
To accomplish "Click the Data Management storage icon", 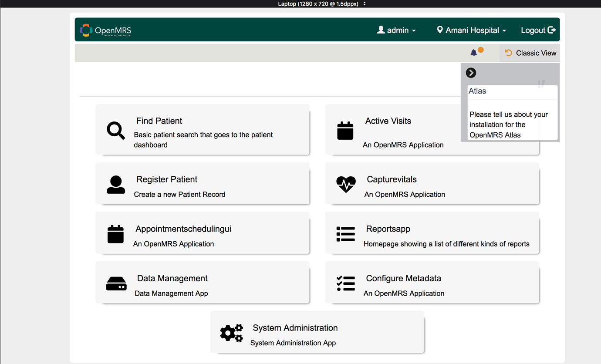I will (115, 283).
